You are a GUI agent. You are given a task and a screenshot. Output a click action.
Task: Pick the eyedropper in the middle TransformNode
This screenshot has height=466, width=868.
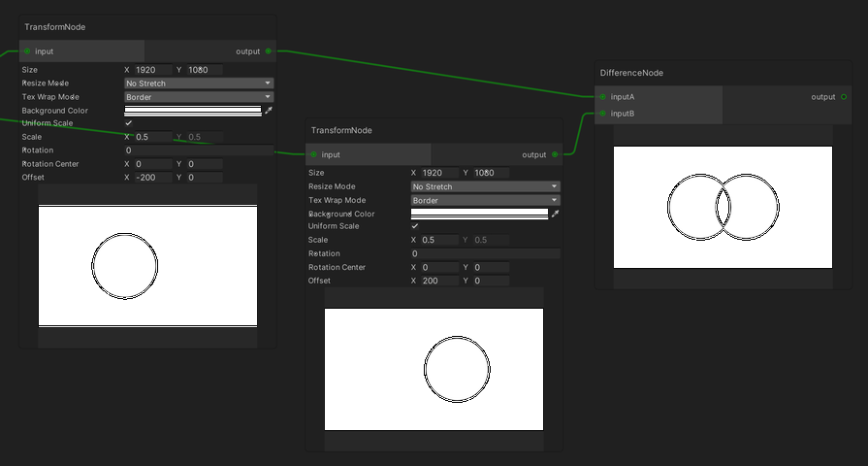click(x=555, y=214)
